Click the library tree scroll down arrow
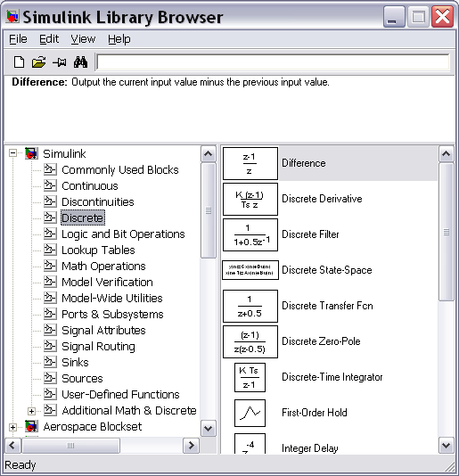Viewport: 459px width, 476px height. click(209, 429)
